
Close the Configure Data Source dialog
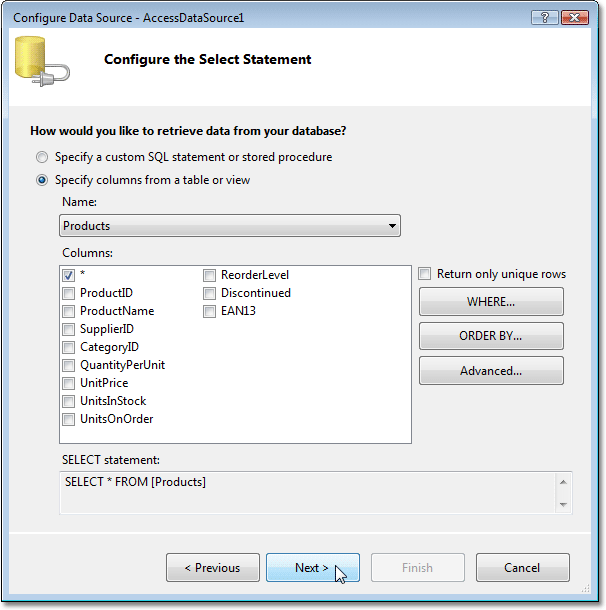pyautogui.click(x=574, y=18)
